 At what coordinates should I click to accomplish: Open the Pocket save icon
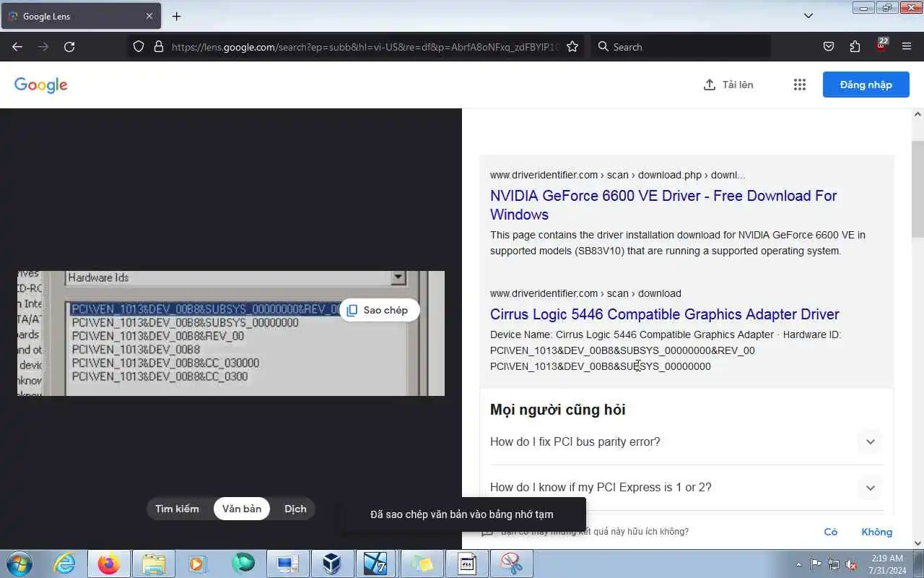[829, 46]
